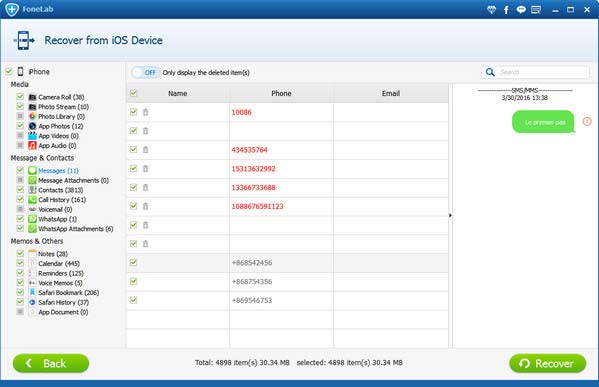Viewport: 599px width, 387px height.
Task: Uncheck the row checkbox for +868542456
Action: (x=133, y=262)
